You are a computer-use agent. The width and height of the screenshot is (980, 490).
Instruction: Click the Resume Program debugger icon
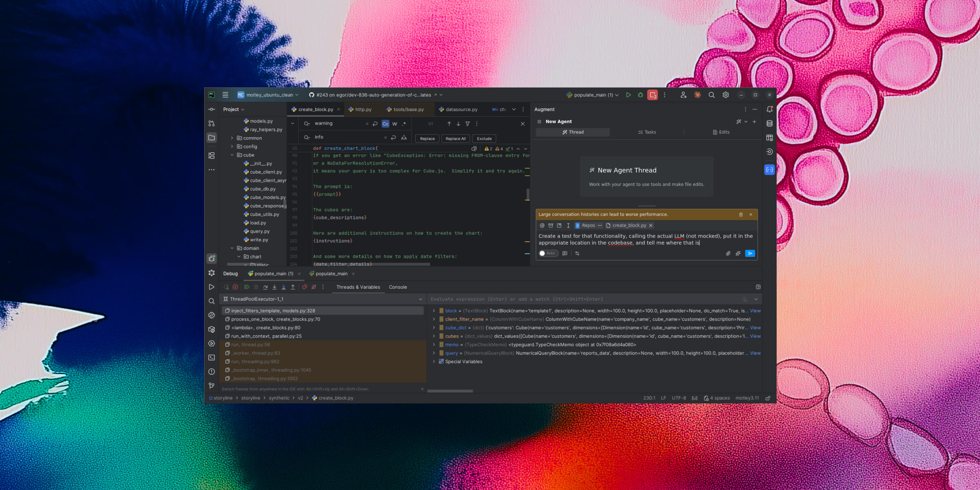[x=247, y=287]
